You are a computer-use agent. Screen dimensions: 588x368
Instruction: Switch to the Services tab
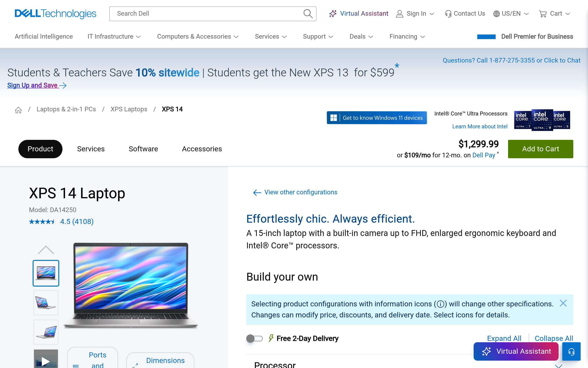tap(91, 149)
